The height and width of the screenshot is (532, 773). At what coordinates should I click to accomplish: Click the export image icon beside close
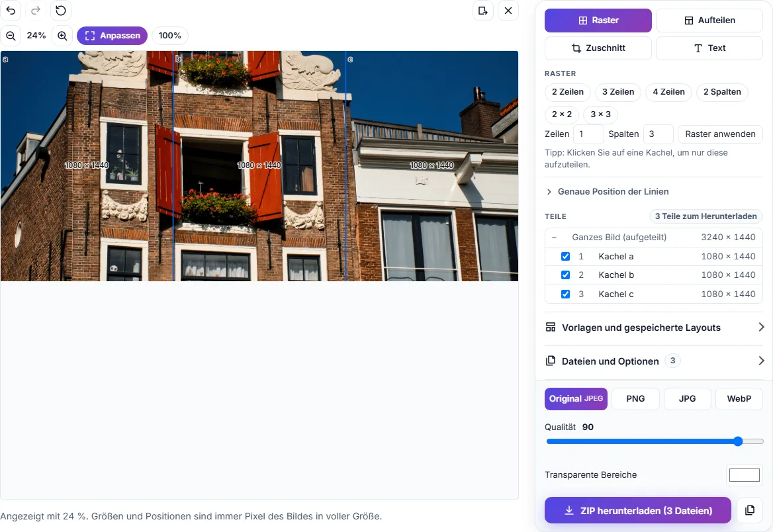[483, 11]
